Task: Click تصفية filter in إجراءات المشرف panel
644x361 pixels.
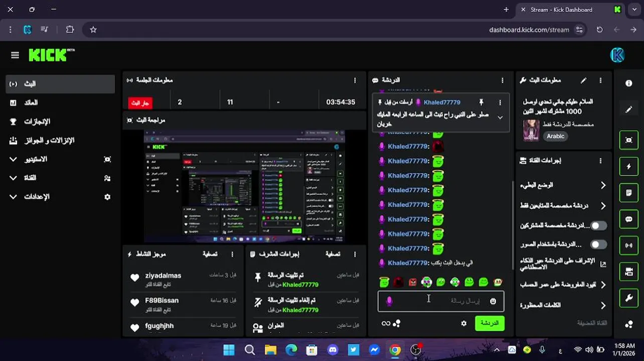Action: coord(332,254)
